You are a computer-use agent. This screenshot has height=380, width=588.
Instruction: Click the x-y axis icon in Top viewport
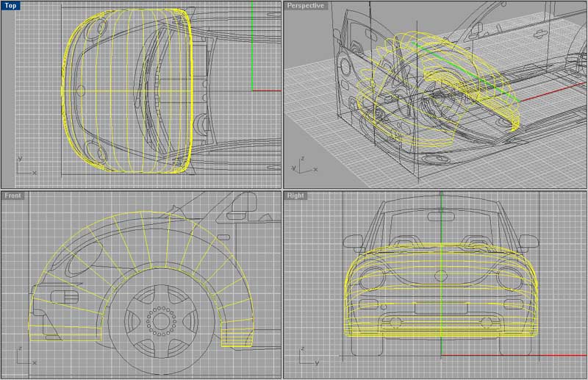(26, 165)
